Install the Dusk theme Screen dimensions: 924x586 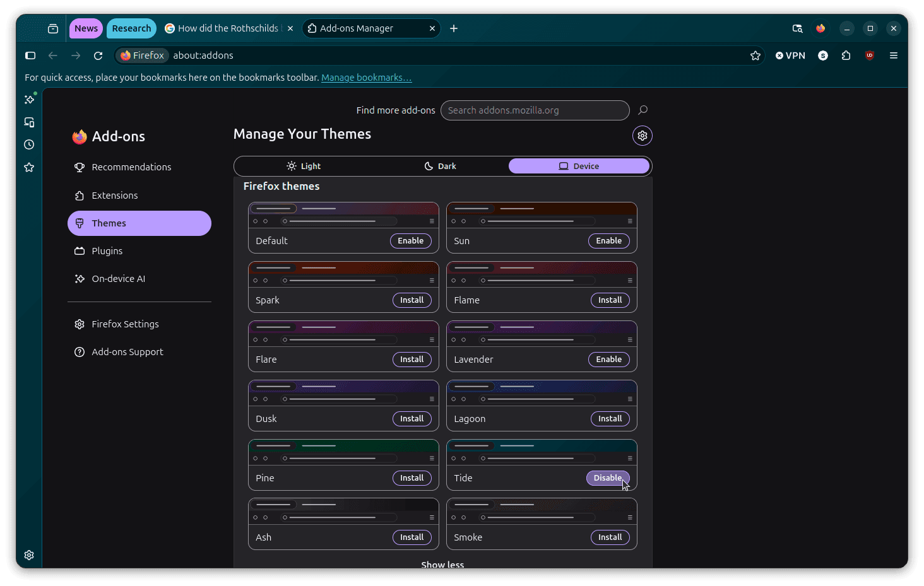pyautogui.click(x=412, y=419)
